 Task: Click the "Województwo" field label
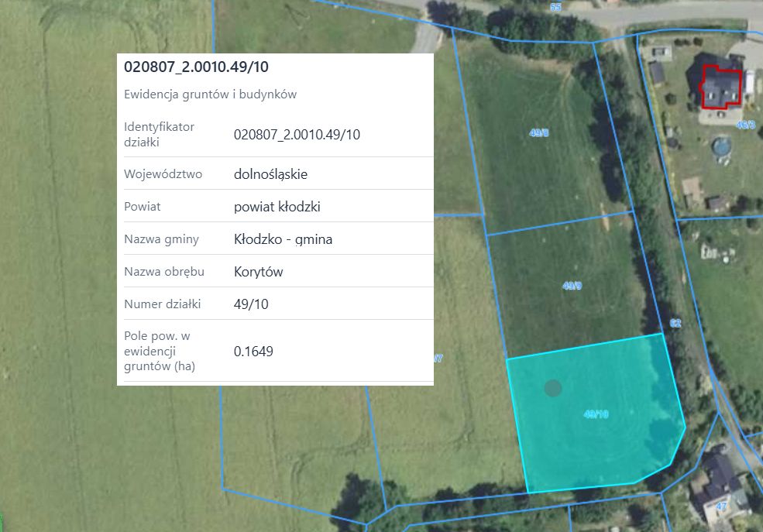point(163,174)
